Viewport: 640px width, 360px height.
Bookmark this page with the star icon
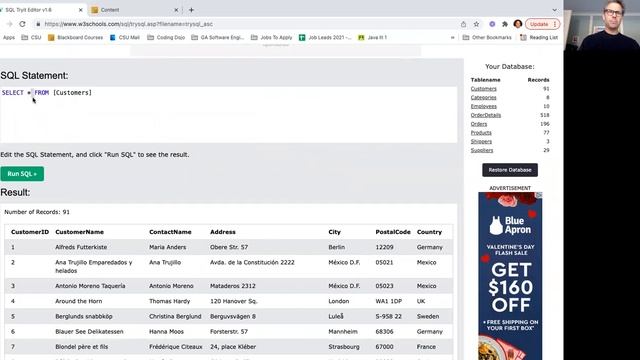[476, 24]
